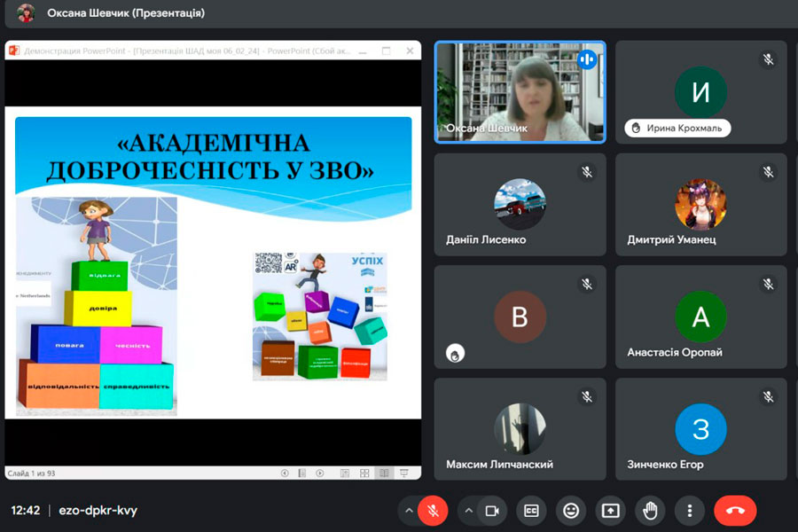Click speaking indicator on Оксана Шевчик tile

pos(586,59)
